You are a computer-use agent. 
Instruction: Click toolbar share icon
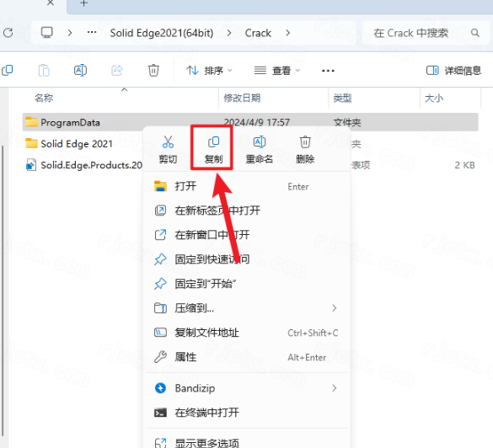[117, 70]
